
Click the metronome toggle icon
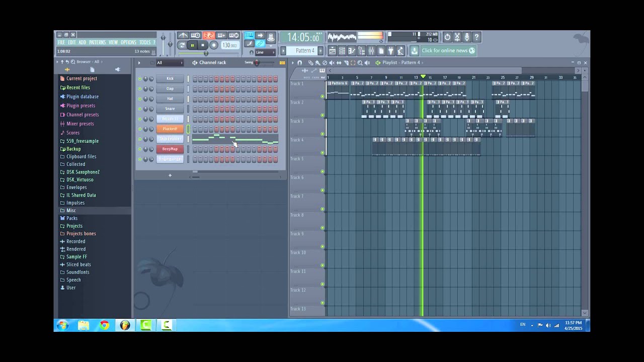click(x=183, y=35)
